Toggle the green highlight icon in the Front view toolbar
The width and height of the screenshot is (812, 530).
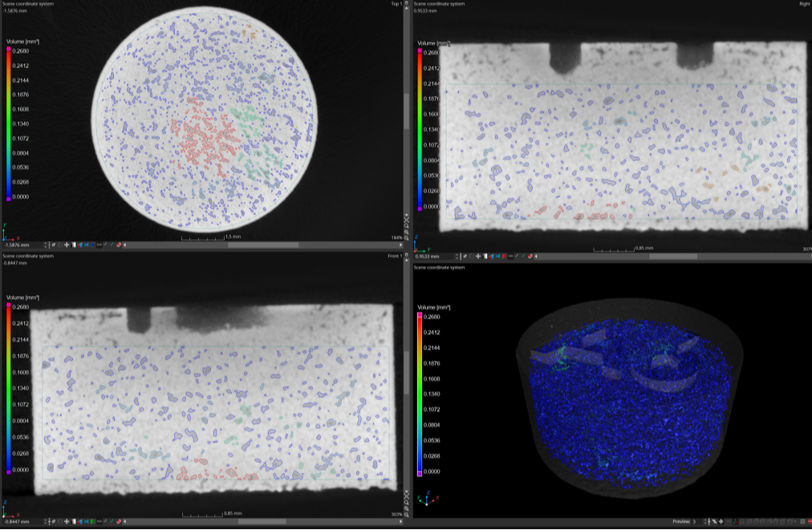pos(92,521)
